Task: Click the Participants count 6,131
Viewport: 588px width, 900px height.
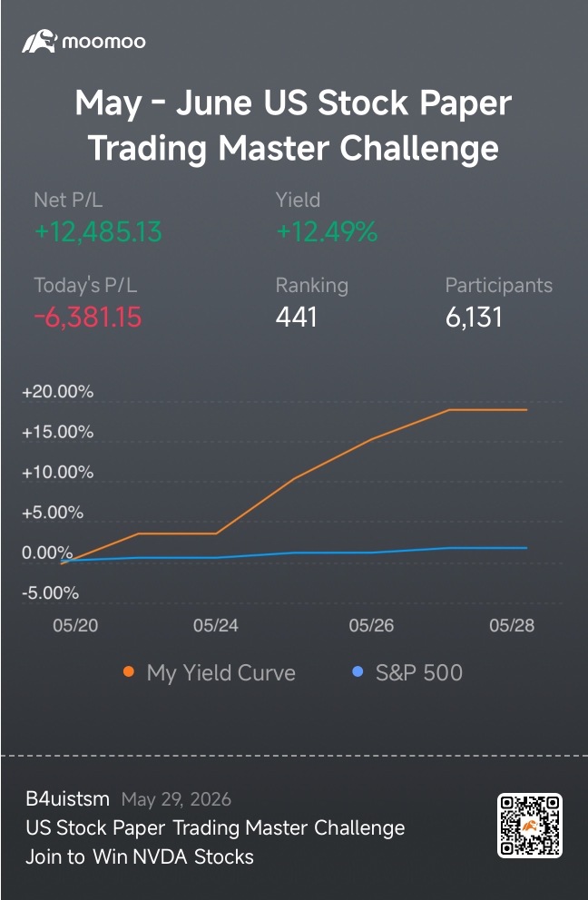Action: pyautogui.click(x=474, y=318)
